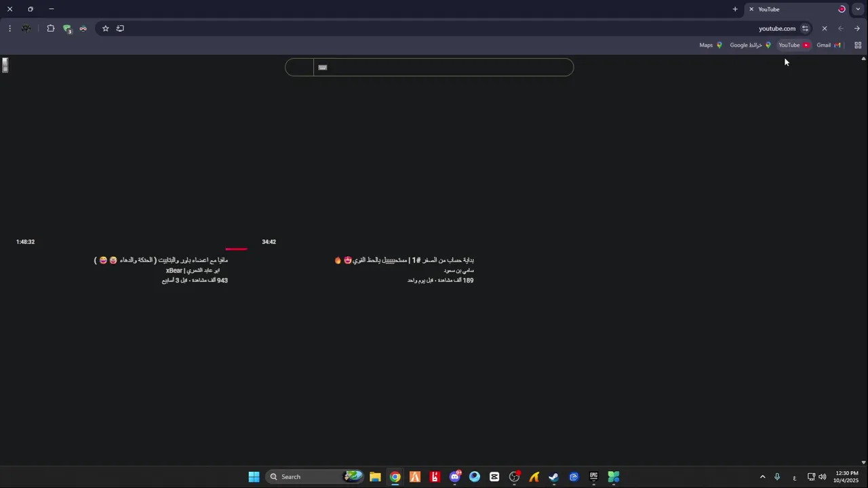Viewport: 868px width, 488px height.
Task: Open video titled مافيا مع اعضاء باور والفايبت
Action: pos(161,260)
